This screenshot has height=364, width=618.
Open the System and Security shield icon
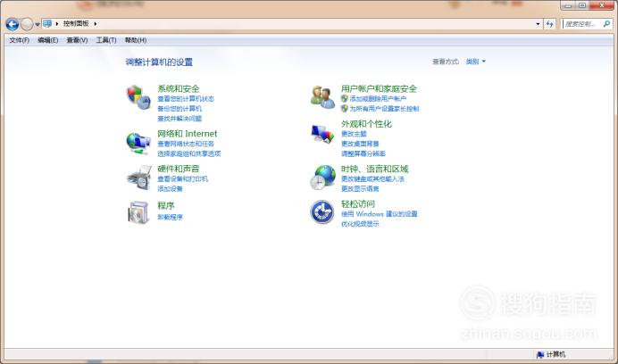(x=138, y=97)
